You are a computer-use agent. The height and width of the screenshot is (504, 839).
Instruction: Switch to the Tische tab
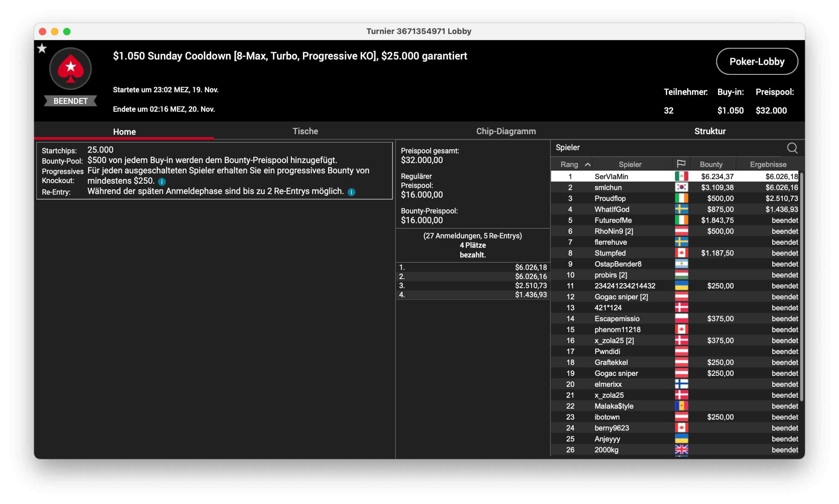[x=305, y=131]
